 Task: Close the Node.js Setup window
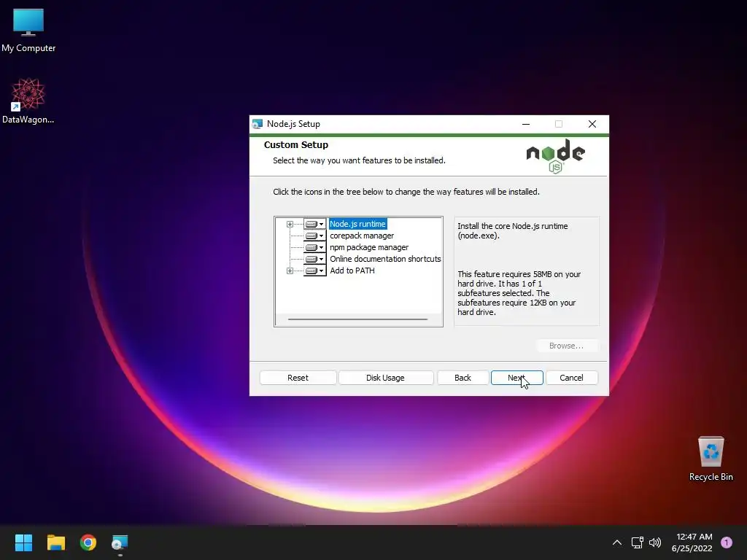click(592, 124)
